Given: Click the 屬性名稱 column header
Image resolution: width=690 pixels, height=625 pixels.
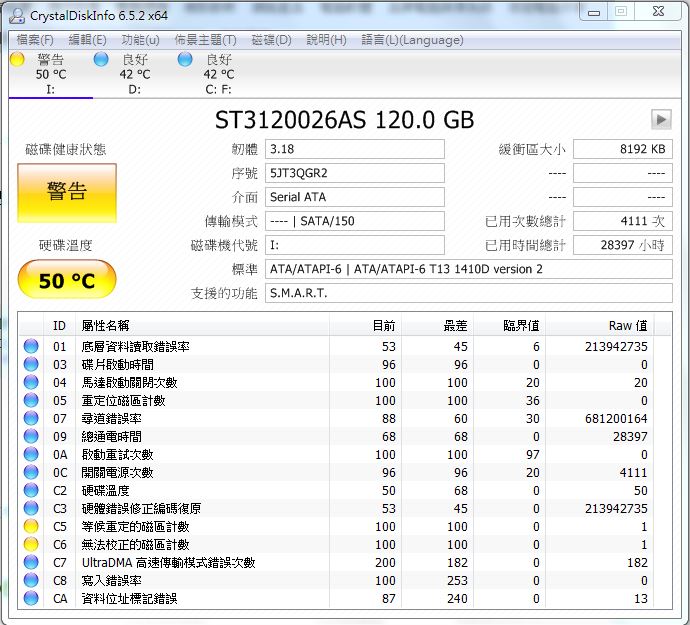Looking at the screenshot, I should [x=202, y=326].
